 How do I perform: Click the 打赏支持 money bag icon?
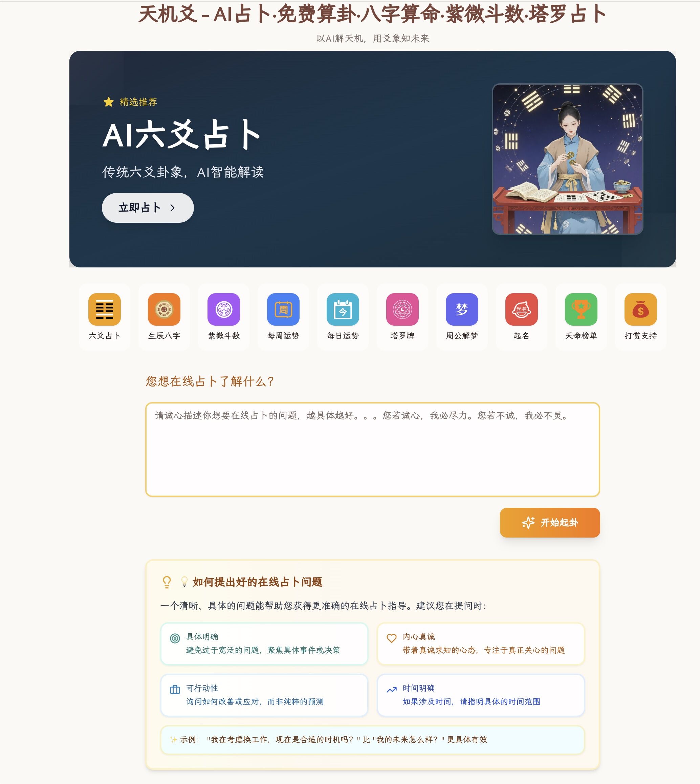(641, 309)
